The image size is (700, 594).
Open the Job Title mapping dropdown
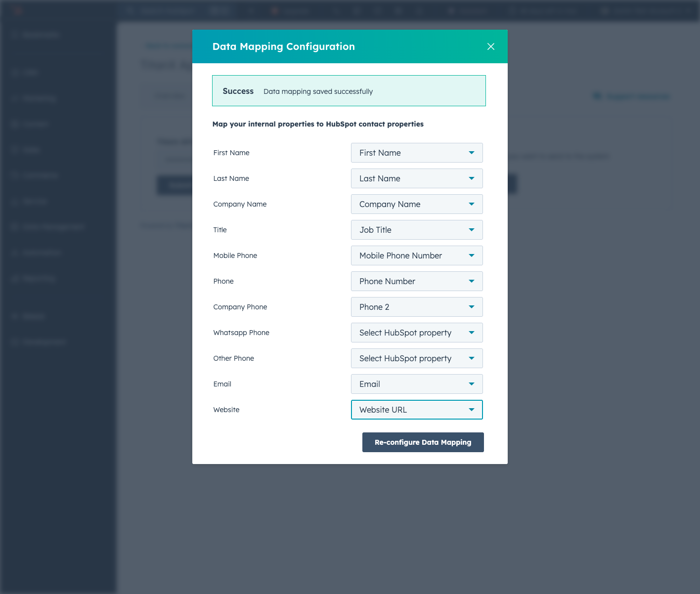[417, 230]
